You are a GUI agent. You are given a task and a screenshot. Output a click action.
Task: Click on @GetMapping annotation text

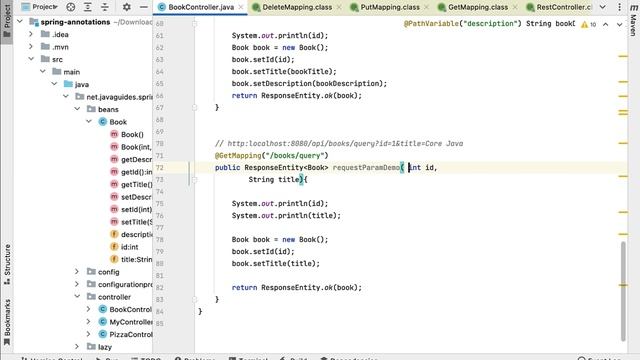[x=238, y=156]
